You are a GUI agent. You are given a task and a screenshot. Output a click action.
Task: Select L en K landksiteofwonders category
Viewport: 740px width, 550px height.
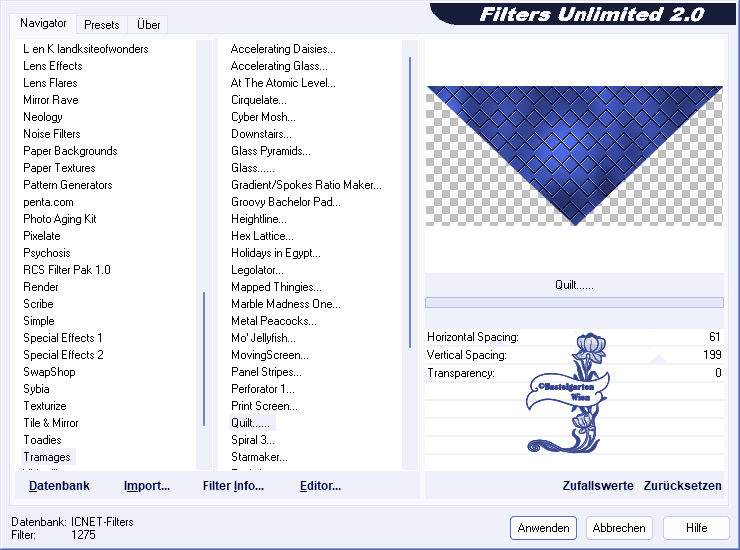pos(85,49)
